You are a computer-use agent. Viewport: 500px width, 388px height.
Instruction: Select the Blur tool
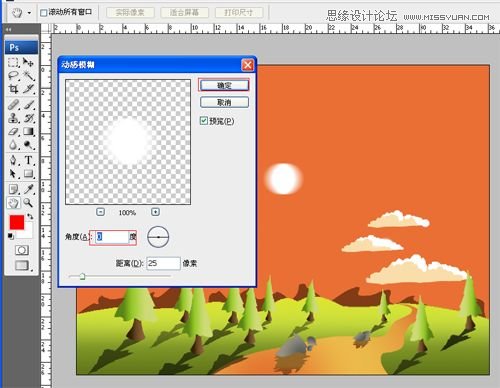click(13, 145)
